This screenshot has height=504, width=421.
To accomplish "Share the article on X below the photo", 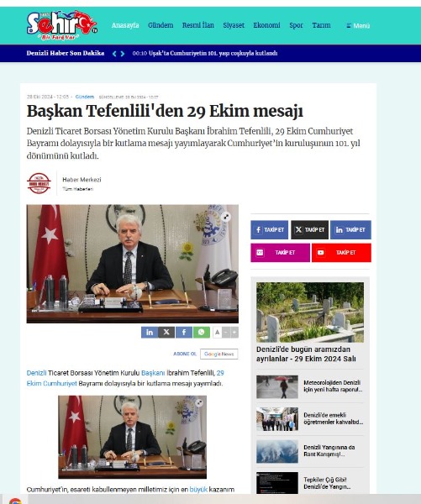I will click(x=166, y=332).
